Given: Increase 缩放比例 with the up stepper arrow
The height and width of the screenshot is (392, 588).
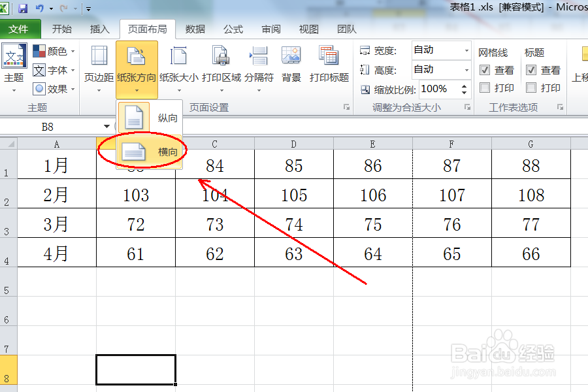Looking at the screenshot, I should (465, 86).
